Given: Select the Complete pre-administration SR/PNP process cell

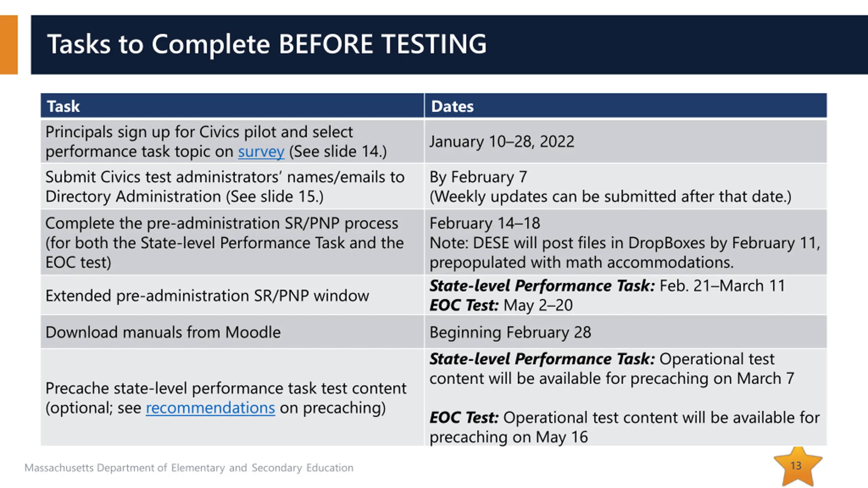Looking at the screenshot, I should (x=224, y=242).
